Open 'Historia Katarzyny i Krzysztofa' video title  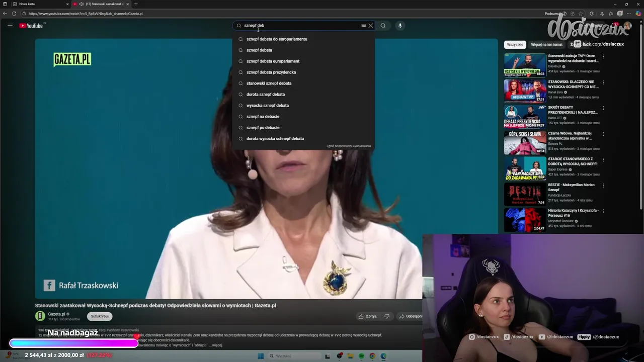tap(573, 213)
